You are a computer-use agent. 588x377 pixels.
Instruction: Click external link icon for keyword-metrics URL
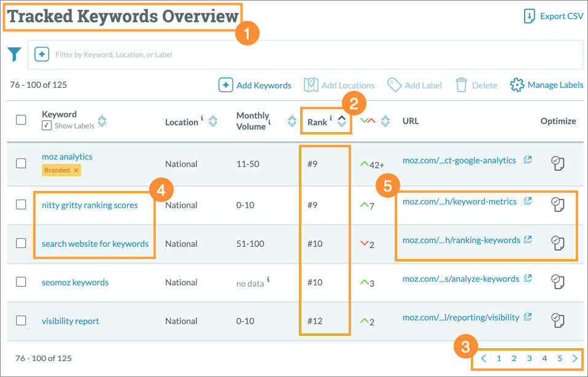pyautogui.click(x=527, y=201)
